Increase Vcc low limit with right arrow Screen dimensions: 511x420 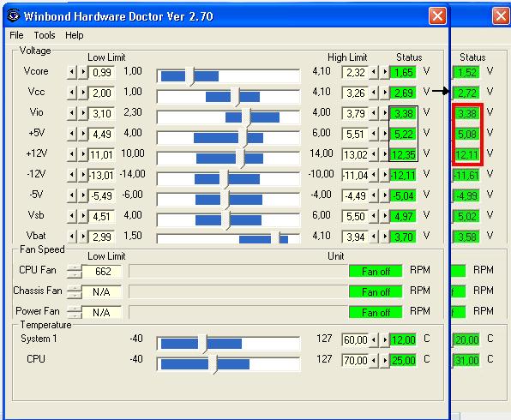click(x=83, y=93)
